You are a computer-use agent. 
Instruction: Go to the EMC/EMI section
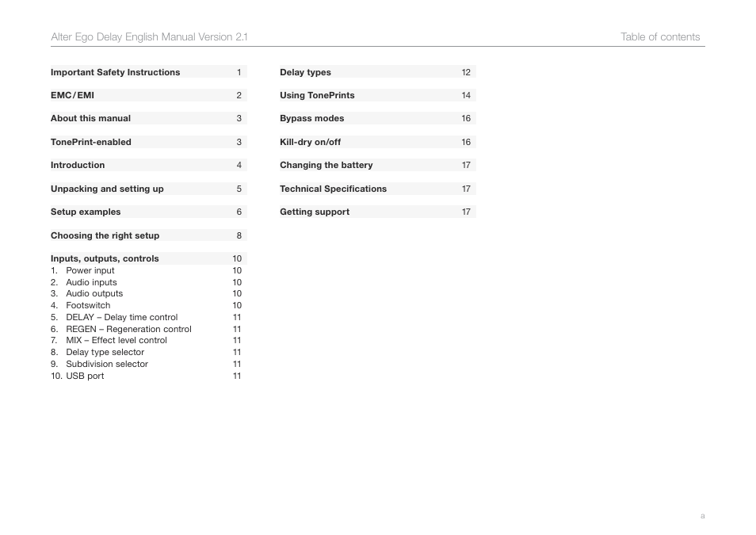(x=148, y=95)
